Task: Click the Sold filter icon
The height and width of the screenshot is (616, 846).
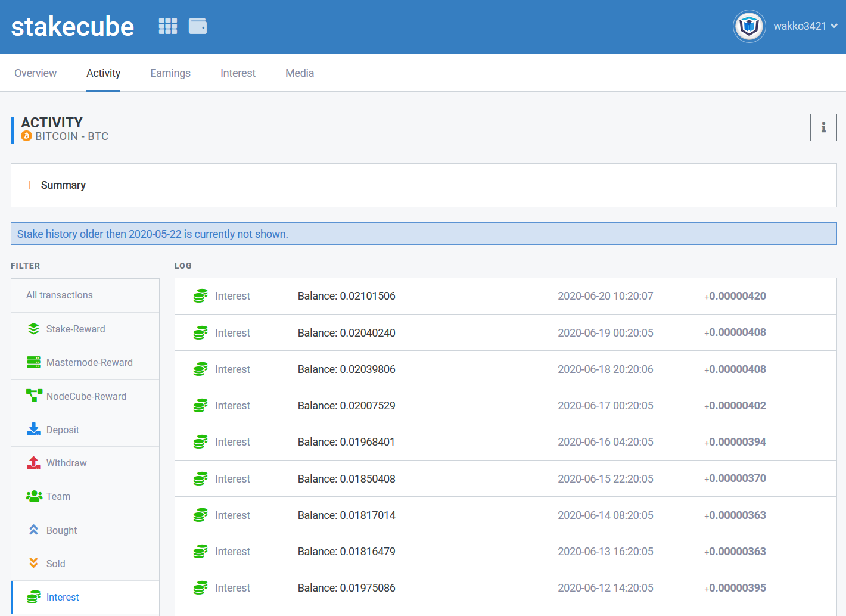Action: click(34, 563)
